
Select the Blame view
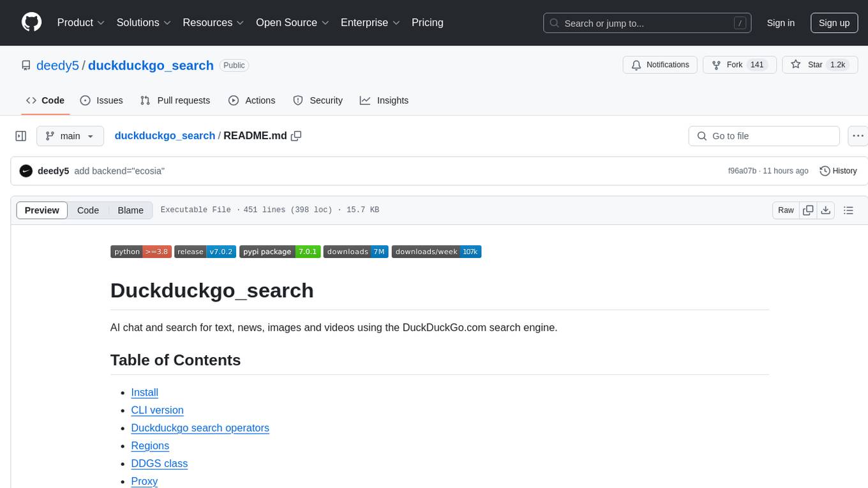coord(130,210)
